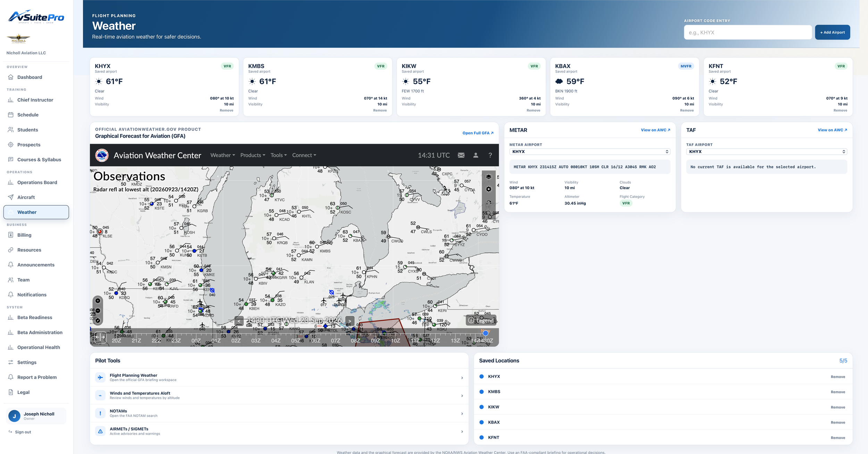The width and height of the screenshot is (868, 454).
Task: Open the map settings gear icon
Action: click(x=489, y=189)
